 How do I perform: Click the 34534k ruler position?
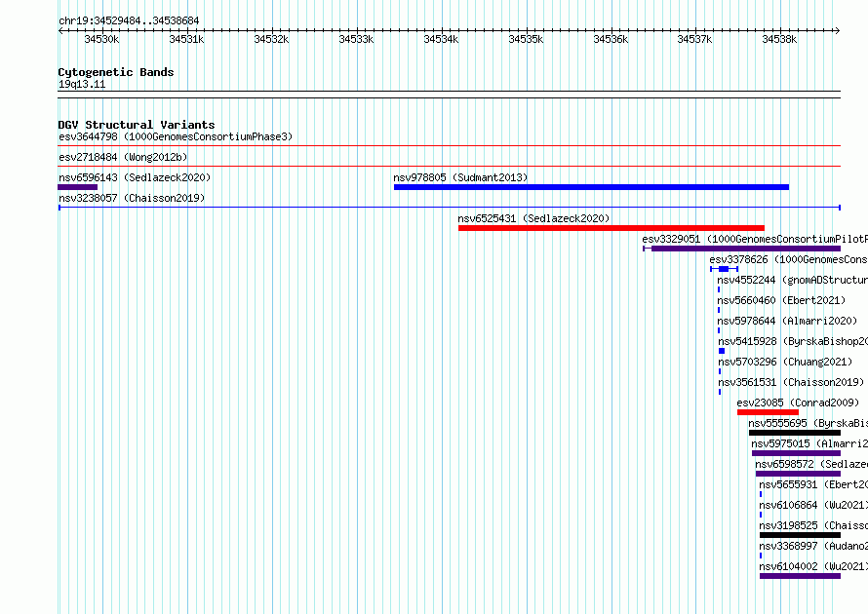[441, 39]
